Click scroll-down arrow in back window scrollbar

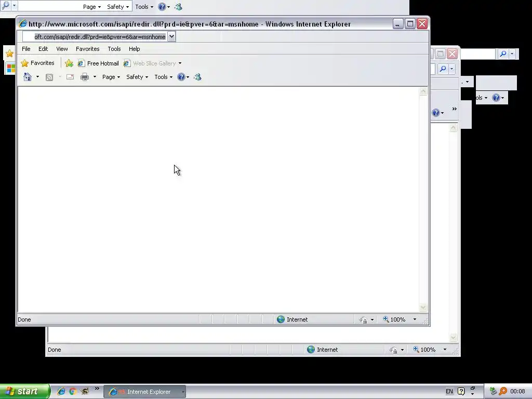pos(453,338)
